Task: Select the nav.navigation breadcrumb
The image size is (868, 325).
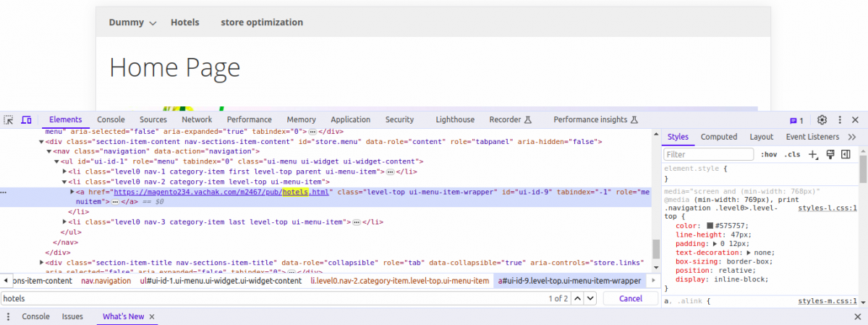Action: point(106,280)
